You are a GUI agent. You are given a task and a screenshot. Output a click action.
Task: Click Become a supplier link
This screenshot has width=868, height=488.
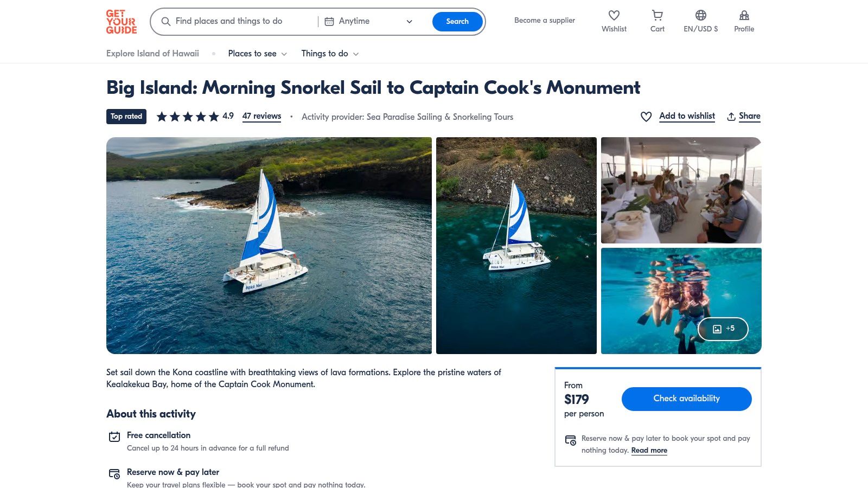pyautogui.click(x=544, y=21)
